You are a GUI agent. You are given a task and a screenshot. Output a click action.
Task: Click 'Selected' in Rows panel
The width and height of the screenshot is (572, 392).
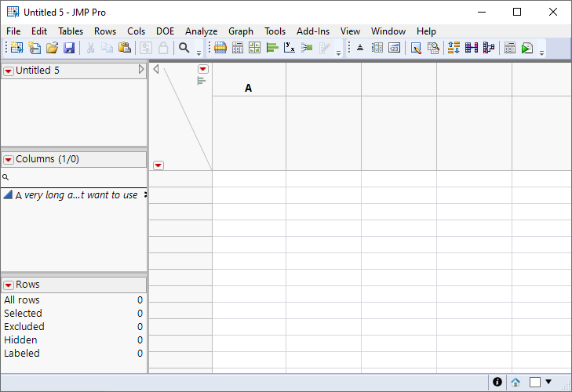(x=23, y=314)
